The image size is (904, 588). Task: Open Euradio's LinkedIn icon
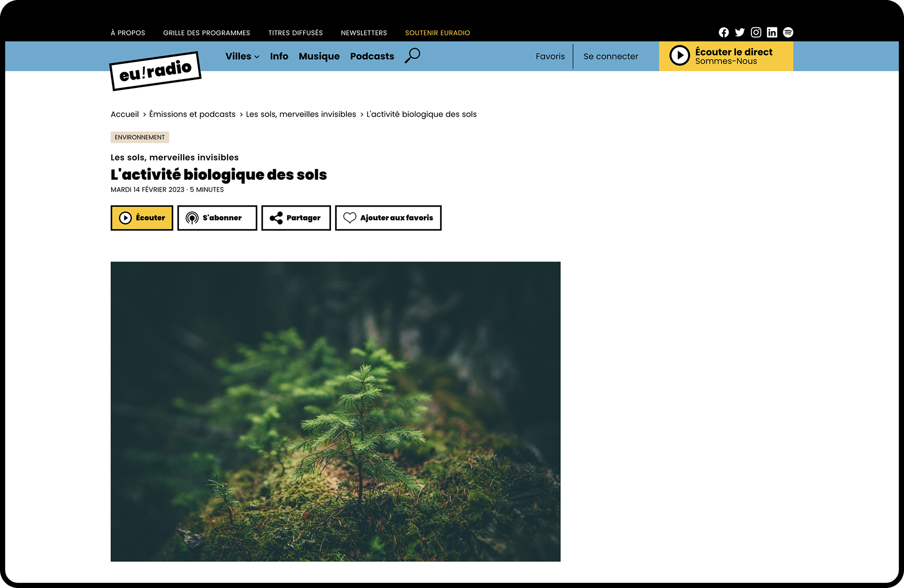tap(772, 32)
